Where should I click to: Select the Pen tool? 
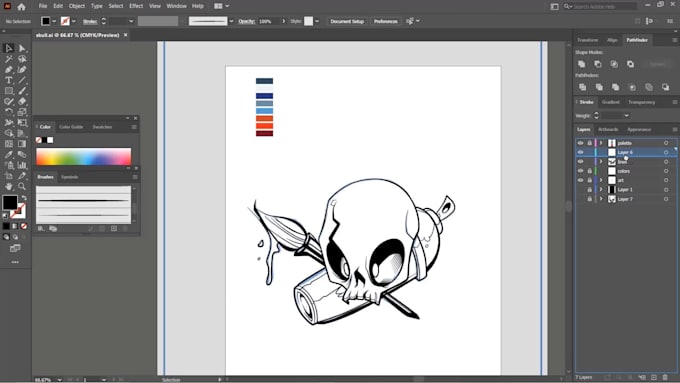tap(9, 69)
